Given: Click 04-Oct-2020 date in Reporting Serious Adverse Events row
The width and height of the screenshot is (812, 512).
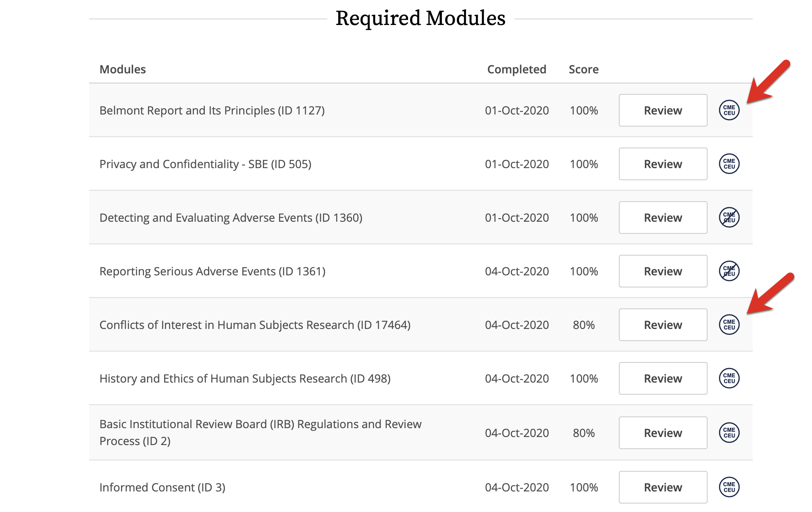Looking at the screenshot, I should pyautogui.click(x=517, y=271).
